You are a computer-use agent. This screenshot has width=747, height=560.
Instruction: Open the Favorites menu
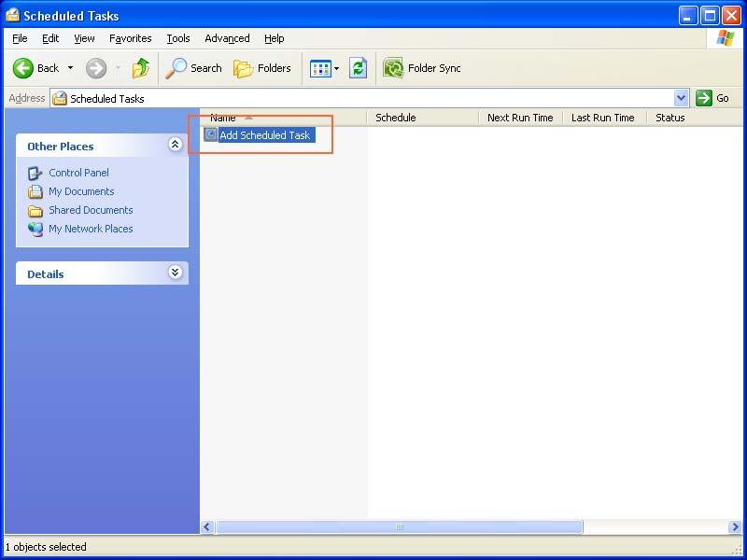coord(131,38)
